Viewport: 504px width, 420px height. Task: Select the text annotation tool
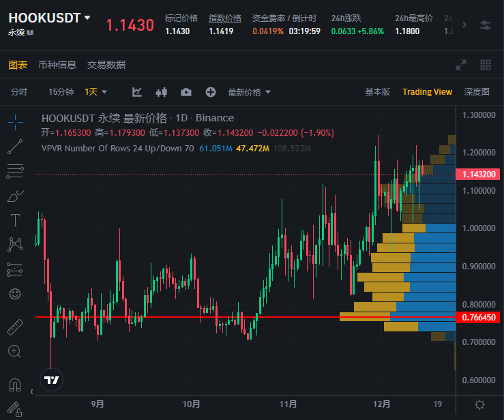tap(14, 220)
